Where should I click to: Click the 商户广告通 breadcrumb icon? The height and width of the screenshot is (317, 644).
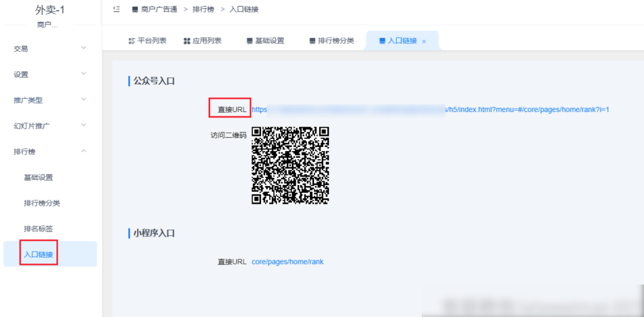pyautogui.click(x=135, y=9)
